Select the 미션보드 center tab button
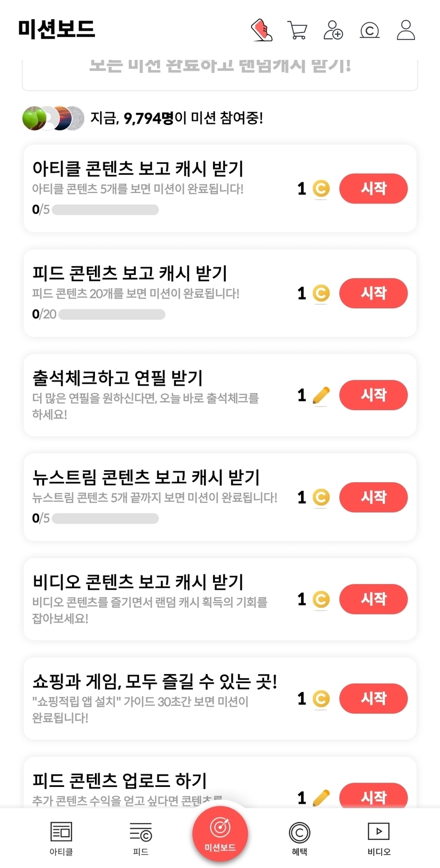440x868 pixels. [x=220, y=833]
